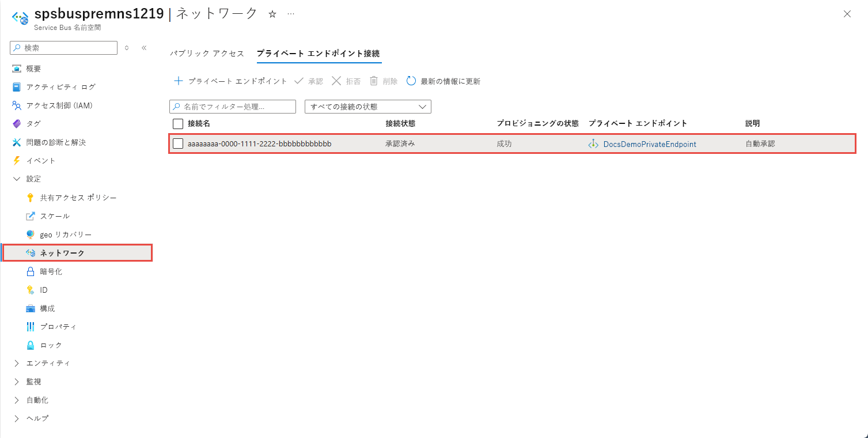Screen dimensions: 868x438
Task: Focus the sidebar 検索 box
Action: pyautogui.click(x=63, y=48)
